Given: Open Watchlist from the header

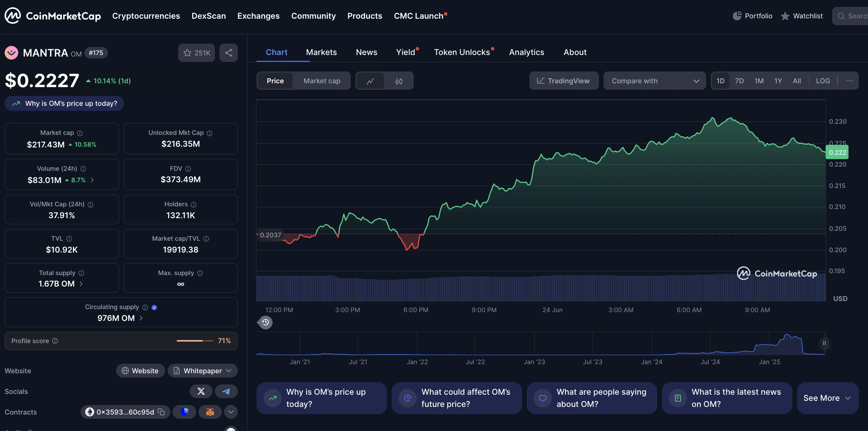Looking at the screenshot, I should 802,16.
